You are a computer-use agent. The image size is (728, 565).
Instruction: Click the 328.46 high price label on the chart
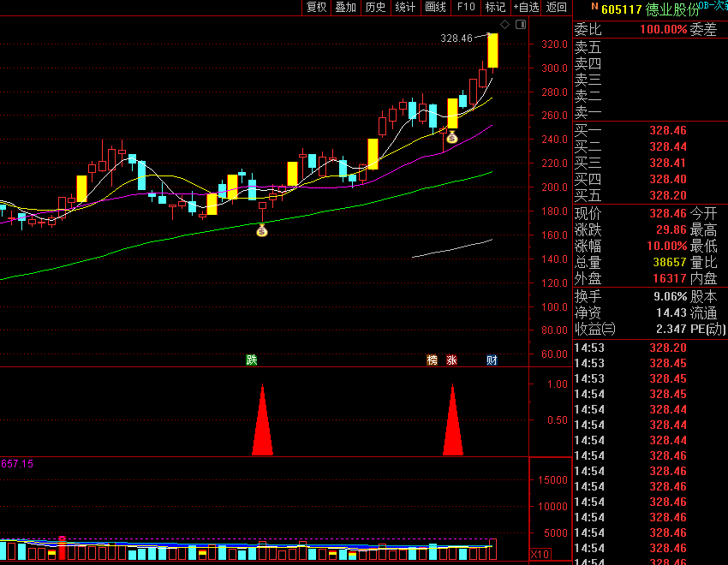click(x=456, y=38)
